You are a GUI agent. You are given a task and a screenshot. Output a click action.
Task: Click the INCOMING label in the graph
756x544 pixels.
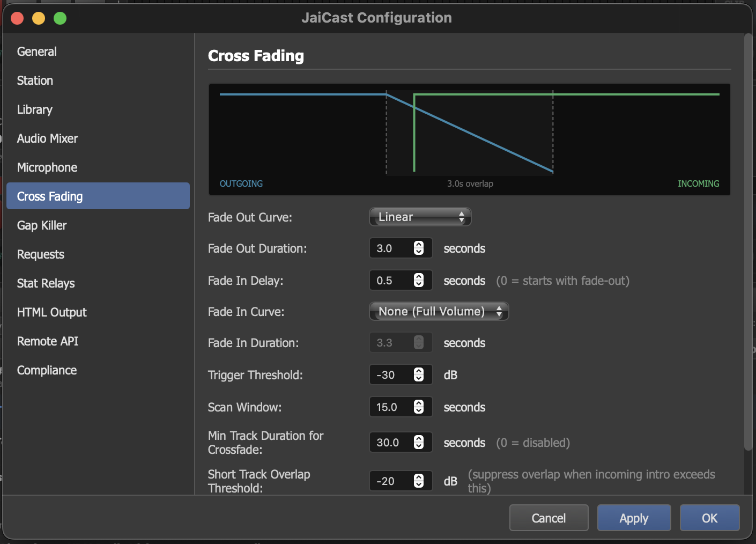click(x=698, y=183)
